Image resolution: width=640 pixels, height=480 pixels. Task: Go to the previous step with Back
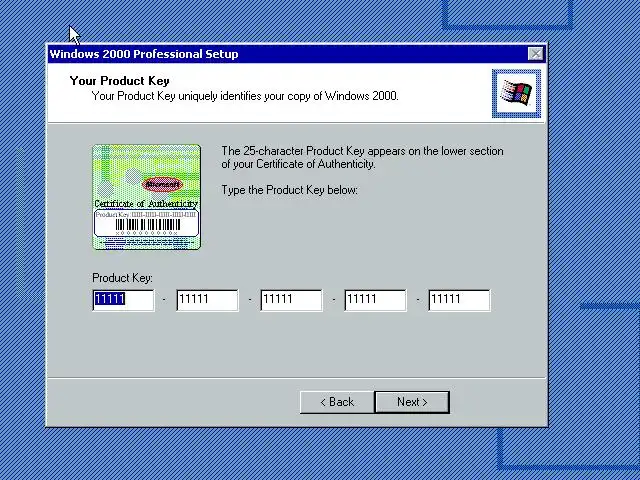[x=337, y=402]
